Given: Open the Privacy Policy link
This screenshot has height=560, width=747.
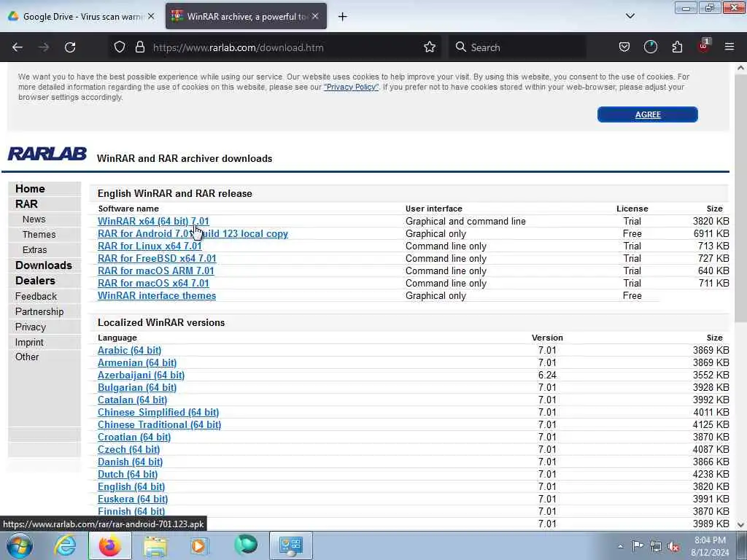Looking at the screenshot, I should point(351,87).
